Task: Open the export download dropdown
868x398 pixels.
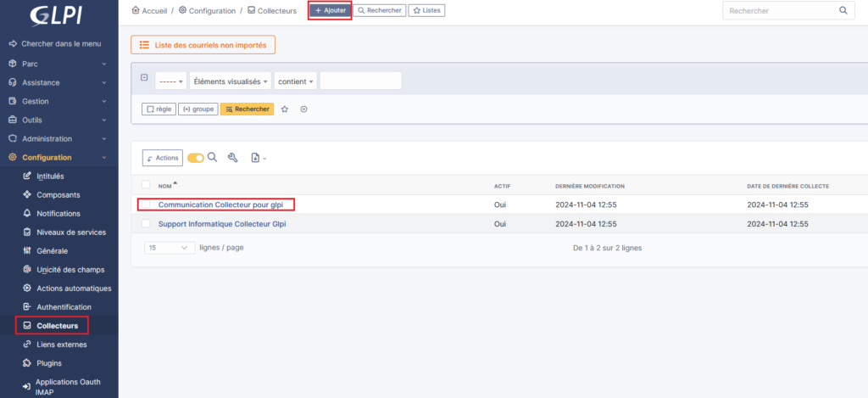Action: click(x=259, y=158)
